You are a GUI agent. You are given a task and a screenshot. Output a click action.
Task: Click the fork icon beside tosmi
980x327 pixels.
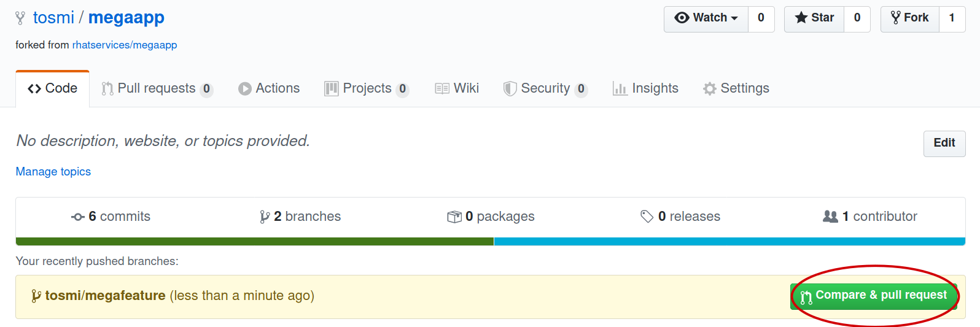coord(20,18)
